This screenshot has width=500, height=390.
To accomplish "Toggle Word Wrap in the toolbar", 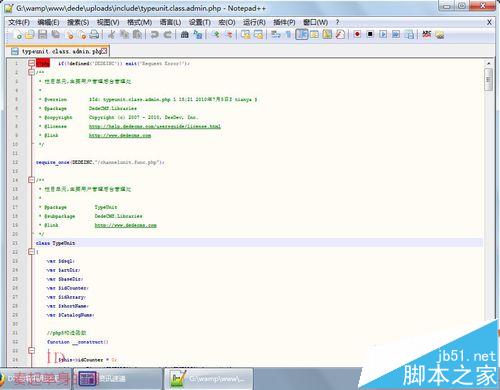I will (x=276, y=34).
